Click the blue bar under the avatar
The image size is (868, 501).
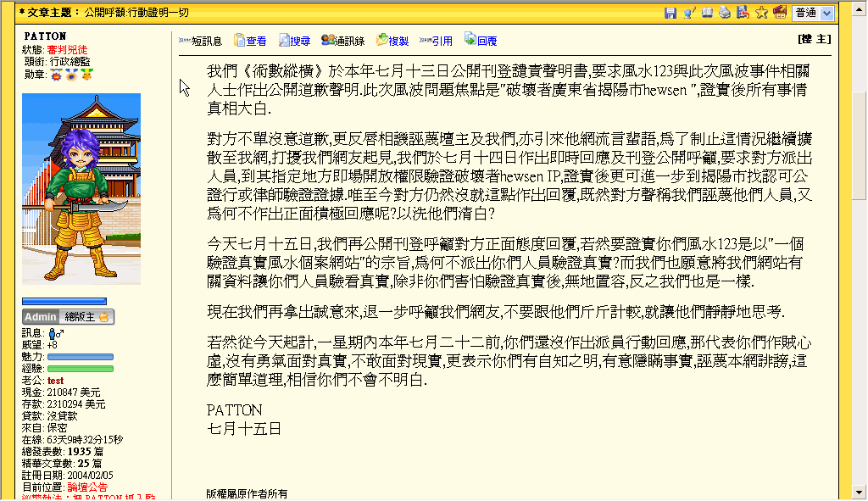(x=64, y=302)
